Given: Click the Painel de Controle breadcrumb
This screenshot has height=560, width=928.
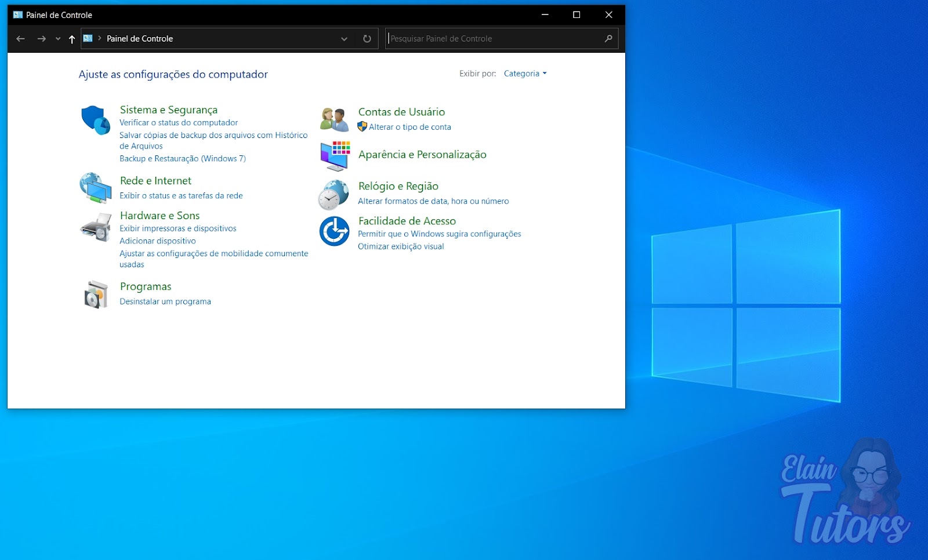Looking at the screenshot, I should pyautogui.click(x=140, y=39).
